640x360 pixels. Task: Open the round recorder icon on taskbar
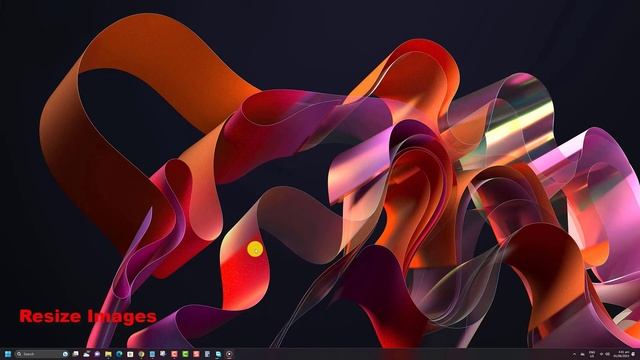pos(229,354)
